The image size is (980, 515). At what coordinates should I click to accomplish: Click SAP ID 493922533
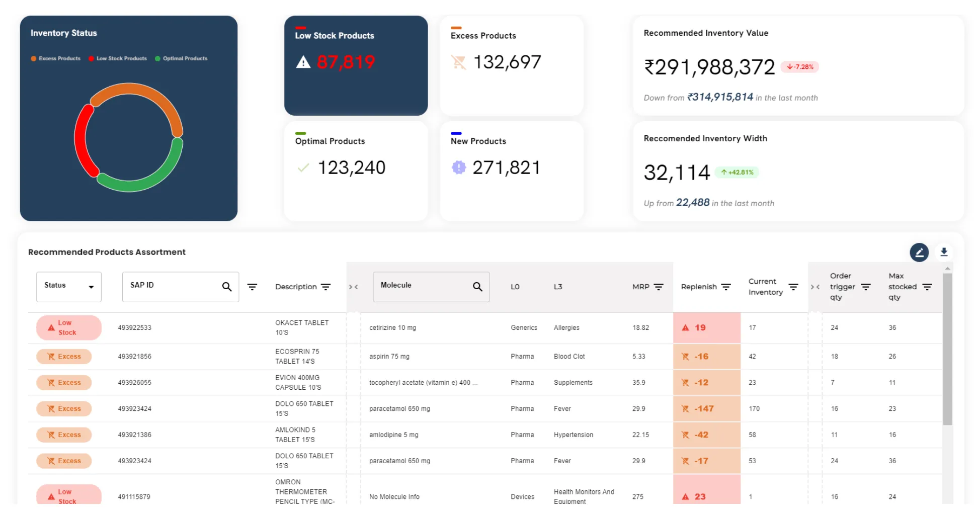[x=134, y=328]
